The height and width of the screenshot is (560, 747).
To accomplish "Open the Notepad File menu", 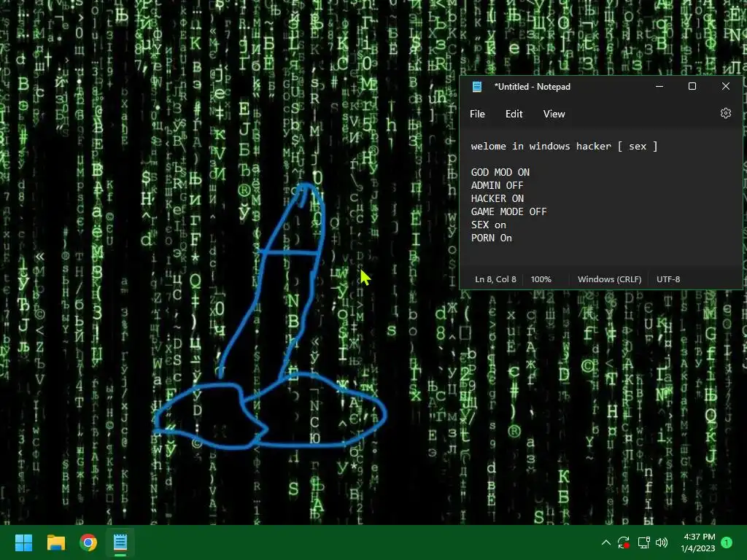I will [477, 114].
